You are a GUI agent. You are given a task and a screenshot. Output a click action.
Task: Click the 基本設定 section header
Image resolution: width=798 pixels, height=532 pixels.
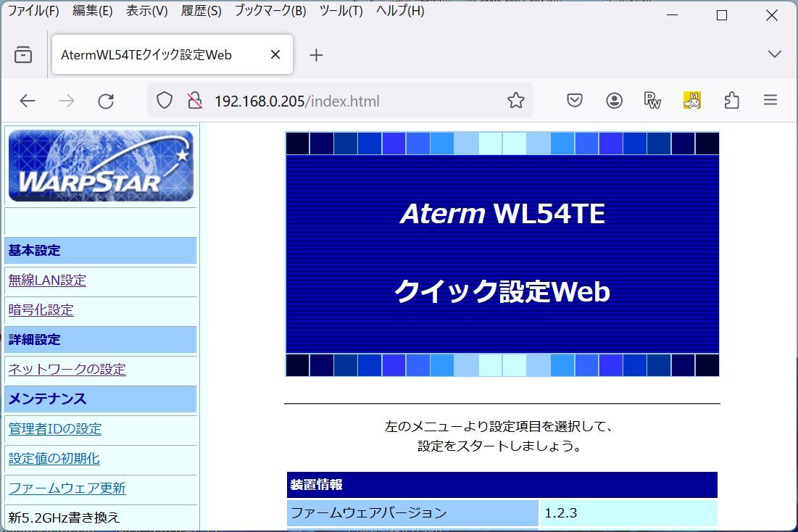coord(101,251)
